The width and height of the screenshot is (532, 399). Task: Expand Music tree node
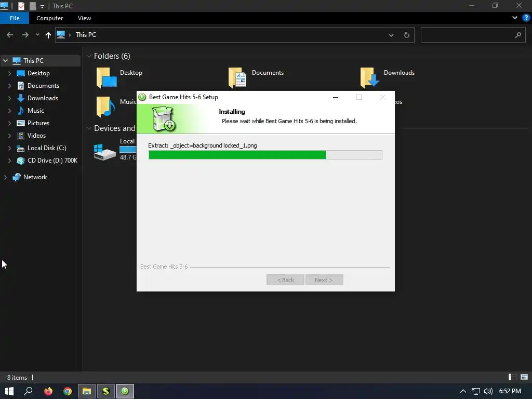[9, 111]
